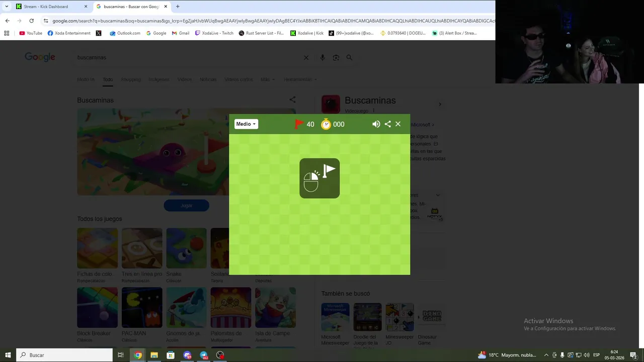Viewport: 644px width, 362px height.
Task: Search by image with Lens icon
Action: pos(336,58)
